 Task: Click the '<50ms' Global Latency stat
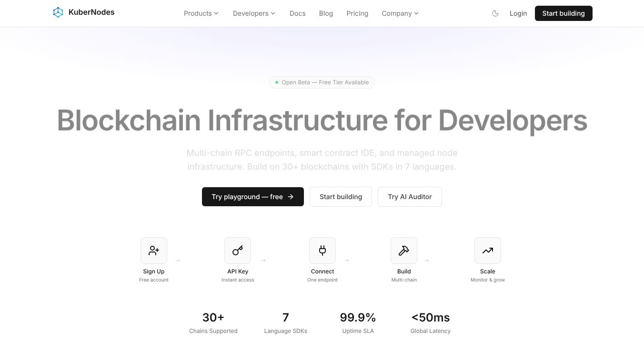pos(431,322)
